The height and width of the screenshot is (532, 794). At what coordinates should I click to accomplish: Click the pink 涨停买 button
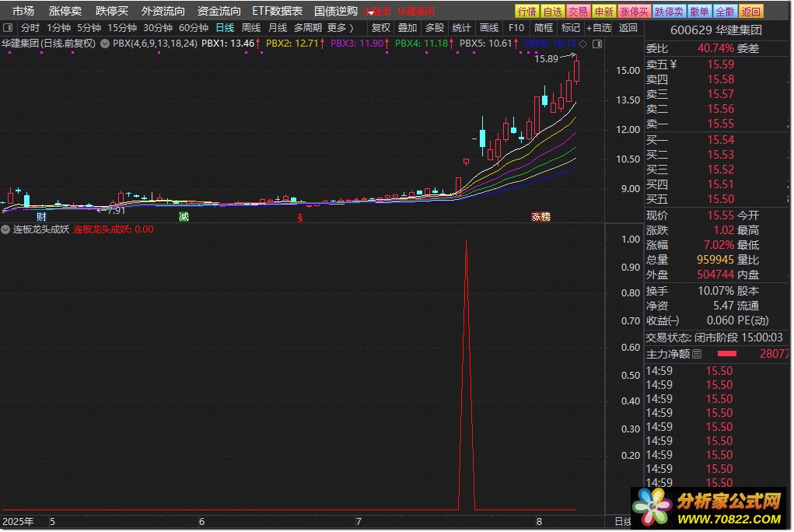click(x=634, y=11)
